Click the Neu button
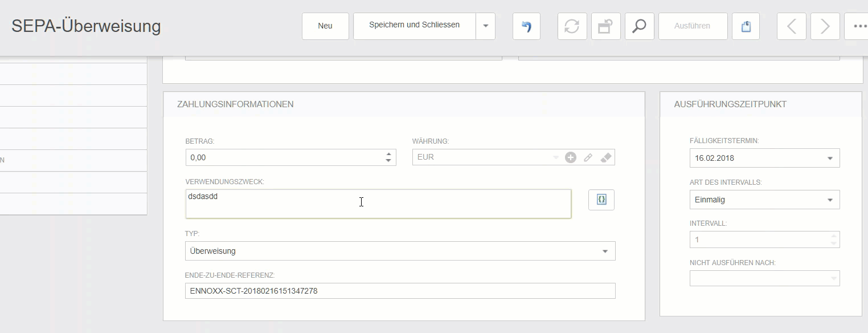Screen dimensions: 868x333 tap(325, 26)
